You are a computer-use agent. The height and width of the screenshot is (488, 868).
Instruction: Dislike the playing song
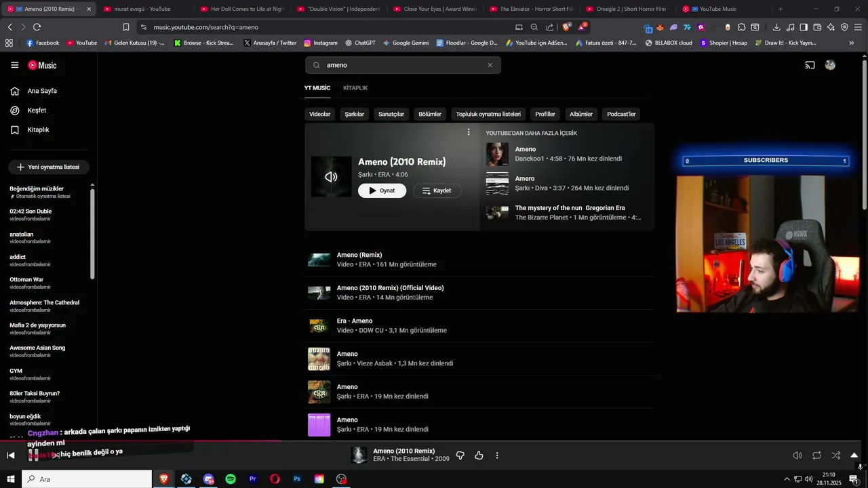460,455
